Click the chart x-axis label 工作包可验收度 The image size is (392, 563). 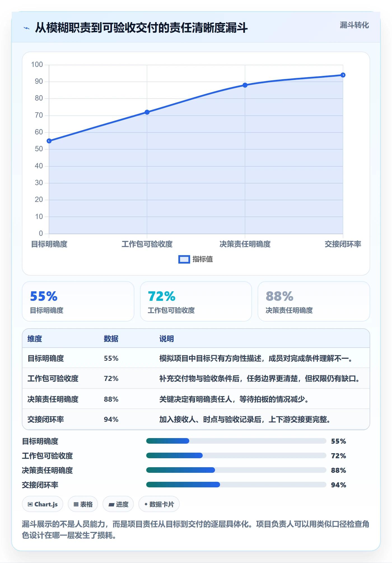[x=147, y=244]
